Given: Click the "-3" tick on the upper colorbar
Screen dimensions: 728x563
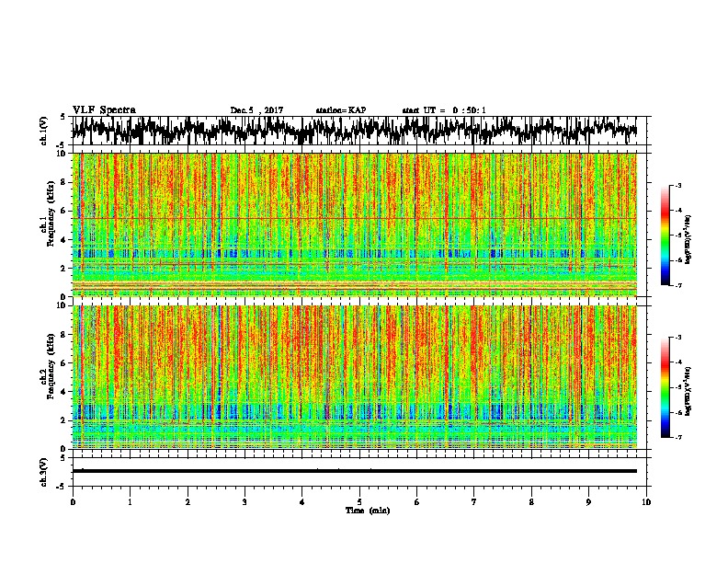Looking at the screenshot, I should 677,185.
